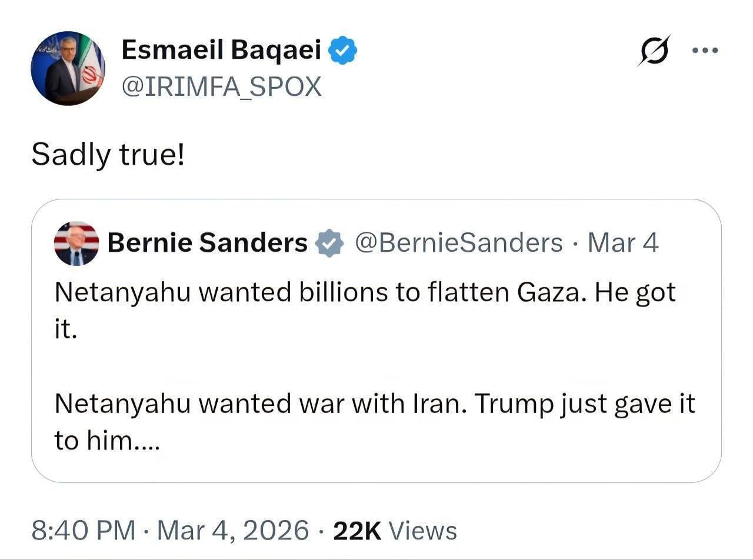Click the truncated "to him...." quote ending

[106, 441]
